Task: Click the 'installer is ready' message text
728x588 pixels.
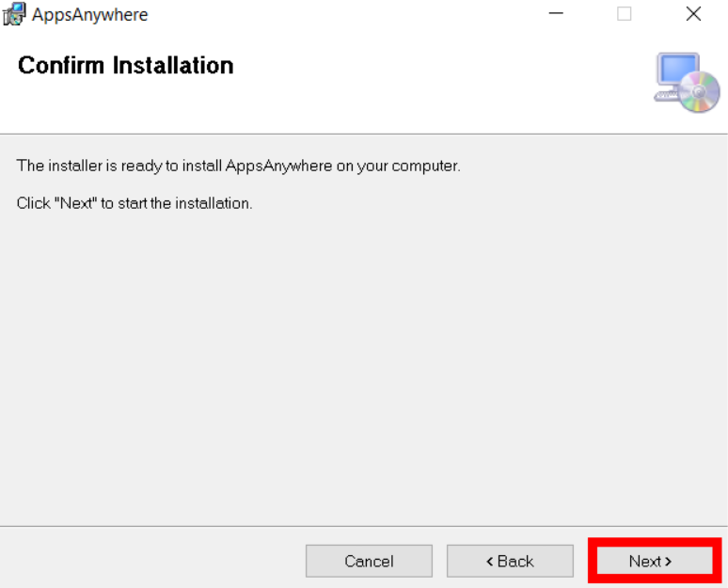Action: [x=238, y=166]
